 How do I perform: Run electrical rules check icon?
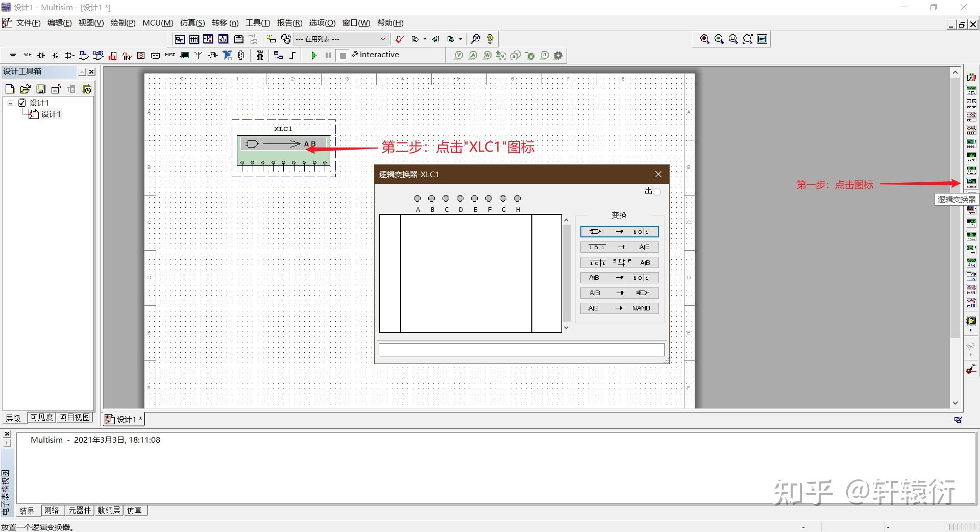pos(400,39)
